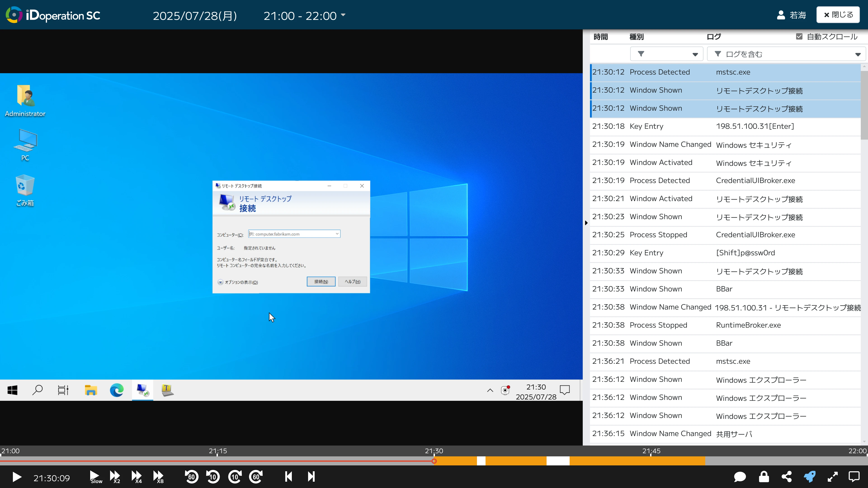Skip forward 10 seconds
This screenshot has height=488, width=868.
[x=235, y=477]
